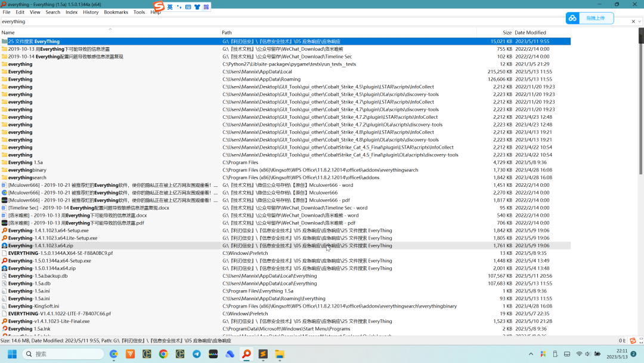This screenshot has height=363, width=644.
Task: Open the colorful waveform app on taskbar
Action: point(213,354)
